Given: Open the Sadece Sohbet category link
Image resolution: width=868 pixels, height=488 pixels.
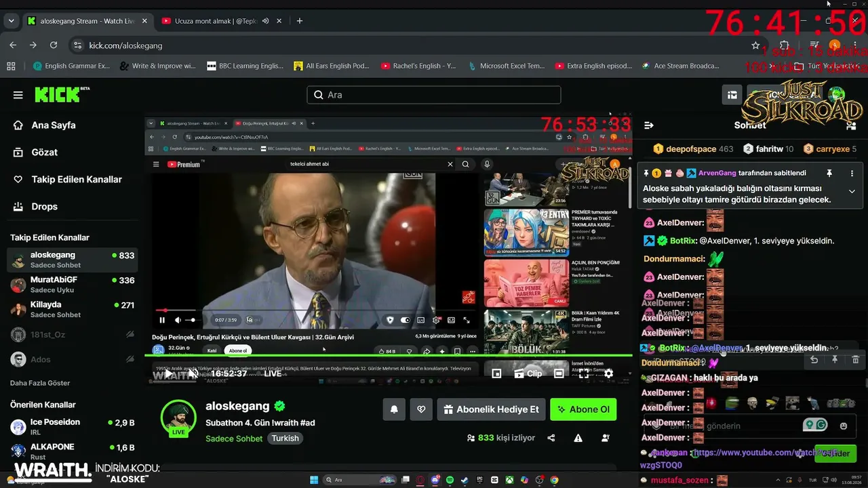Looking at the screenshot, I should [234, 439].
